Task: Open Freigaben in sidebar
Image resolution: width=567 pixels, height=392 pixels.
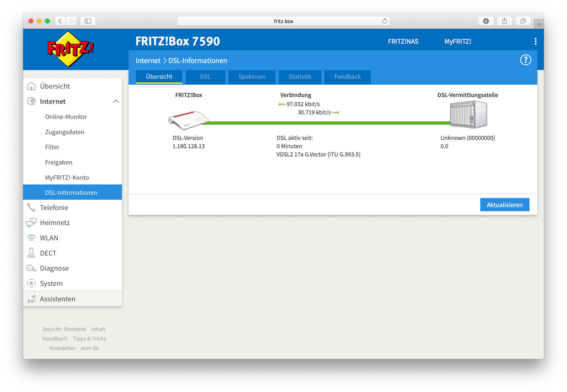Action: 72,162
